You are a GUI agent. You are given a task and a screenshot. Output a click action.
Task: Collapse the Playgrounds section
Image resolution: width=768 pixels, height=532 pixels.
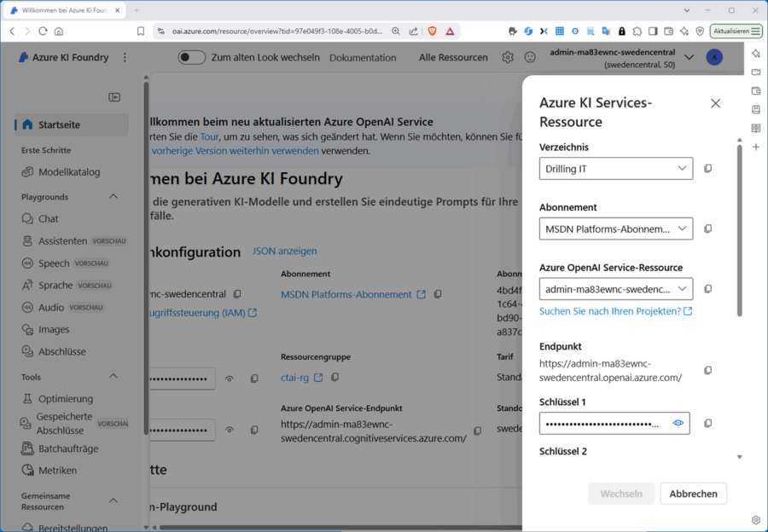(x=113, y=197)
